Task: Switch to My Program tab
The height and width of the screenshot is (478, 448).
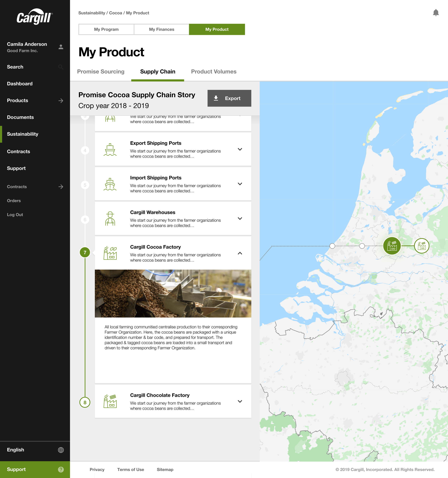Action: click(x=106, y=29)
